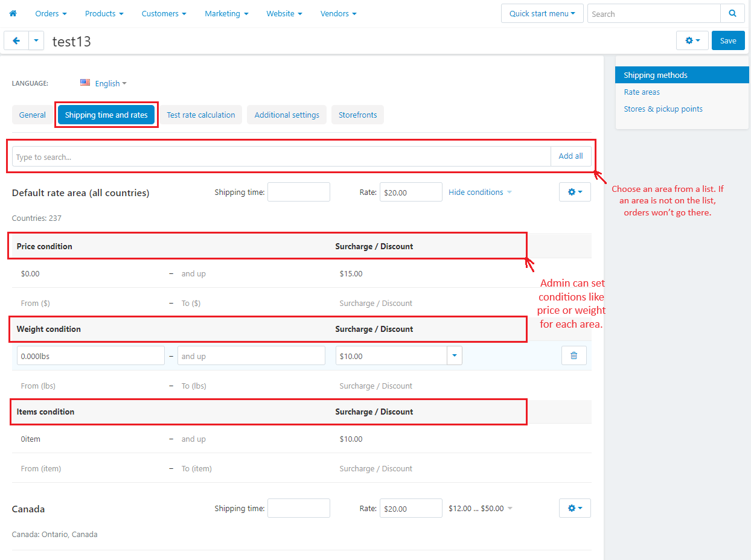Click the search magnifier button
The height and width of the screenshot is (560, 751).
click(x=732, y=13)
